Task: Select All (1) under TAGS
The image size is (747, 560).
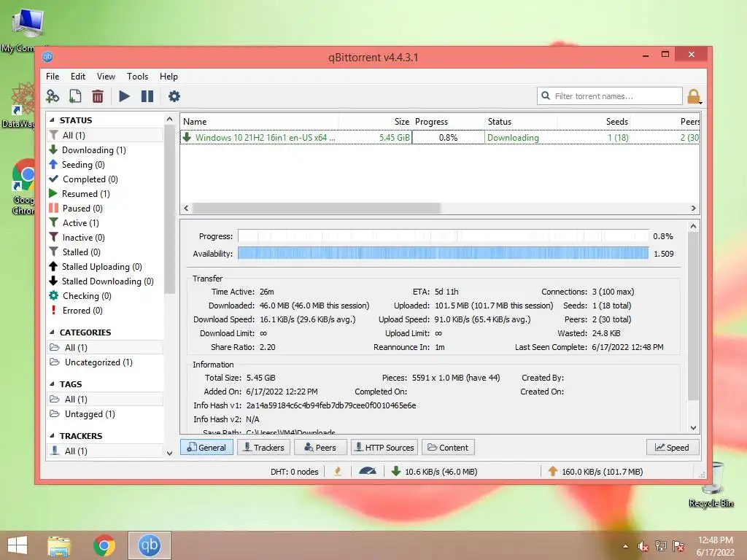Action: point(105,399)
